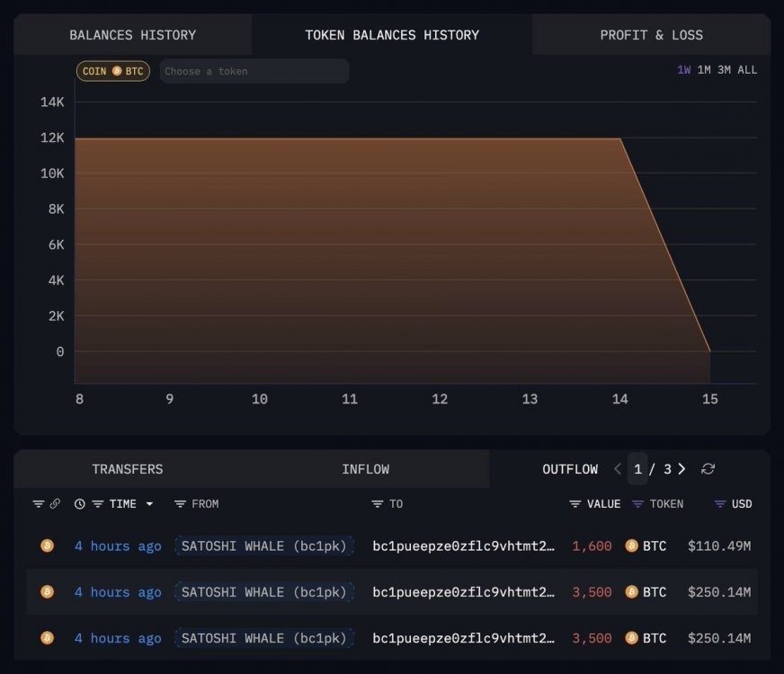784x674 pixels.
Task: Click the COIN BTC token chip
Action: tap(113, 71)
